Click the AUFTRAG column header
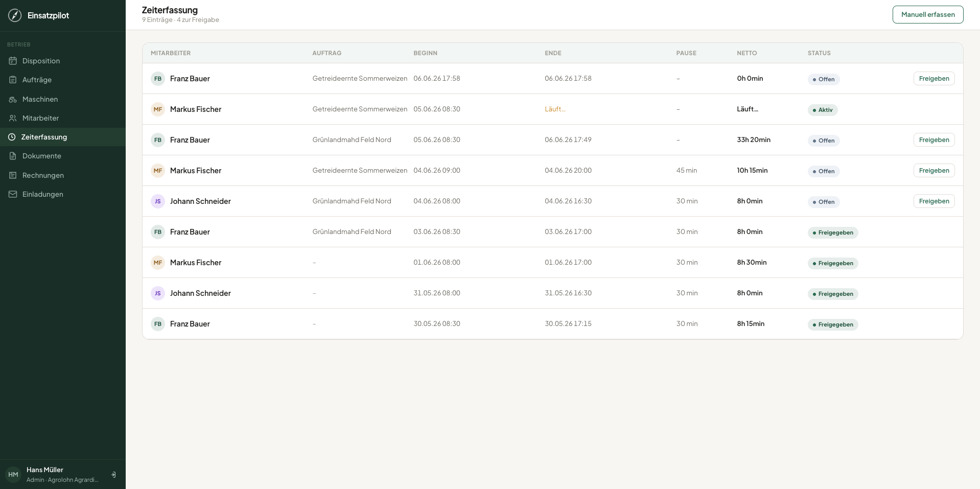Image resolution: width=980 pixels, height=489 pixels. pyautogui.click(x=327, y=53)
